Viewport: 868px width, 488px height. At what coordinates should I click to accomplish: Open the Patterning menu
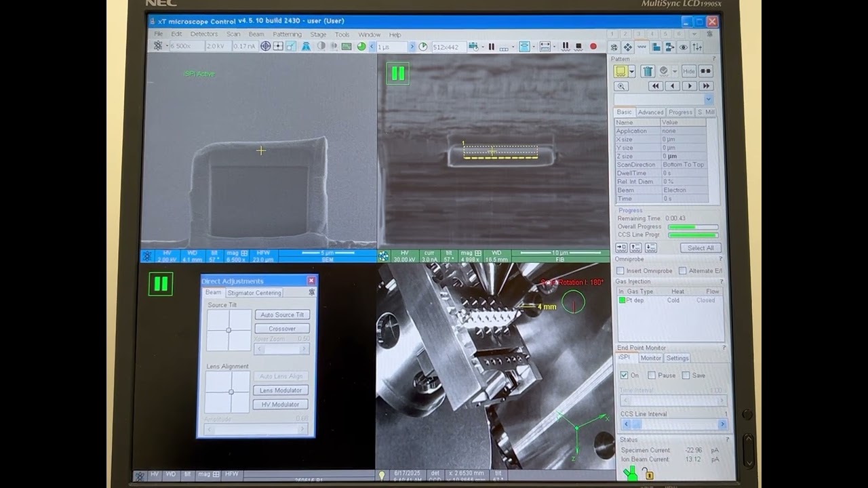pos(287,34)
